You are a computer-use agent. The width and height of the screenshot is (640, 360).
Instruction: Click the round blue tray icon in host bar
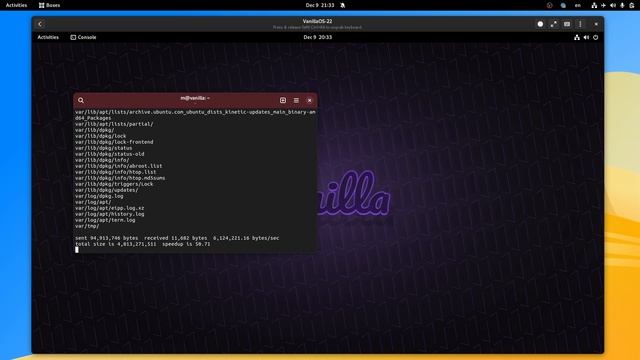(x=563, y=5)
